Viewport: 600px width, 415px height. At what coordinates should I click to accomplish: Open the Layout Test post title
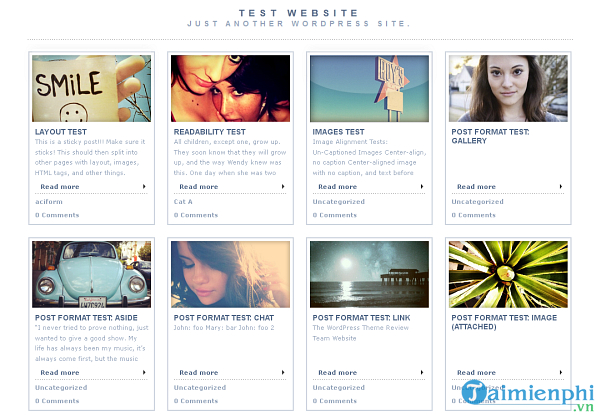click(x=61, y=132)
